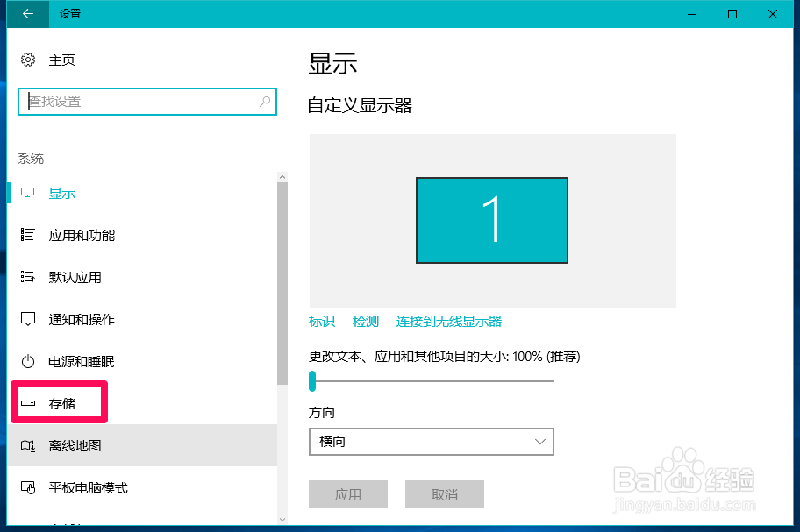Click the 应用 button

tap(348, 494)
